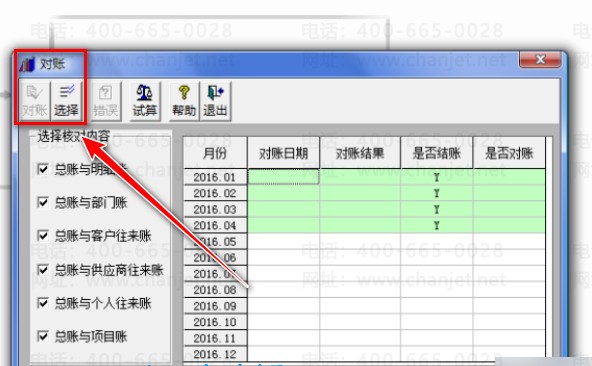
Task: Click the 退出 exit door icon
Action: [215, 101]
